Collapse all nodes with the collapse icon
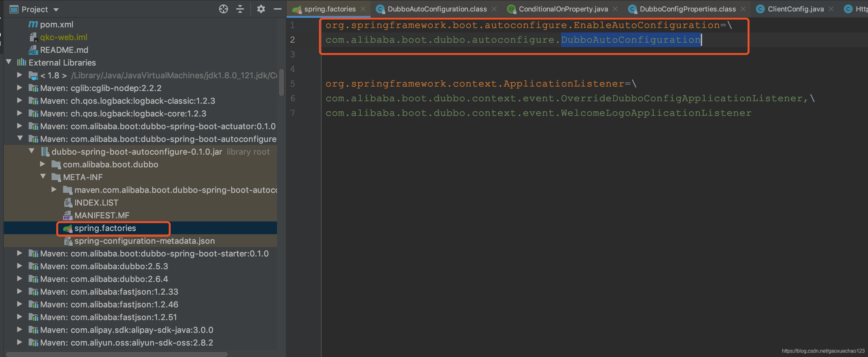The height and width of the screenshot is (357, 868). click(x=240, y=9)
